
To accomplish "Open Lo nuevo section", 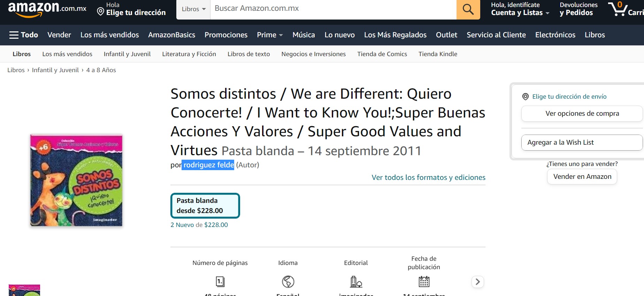I will pos(339,35).
